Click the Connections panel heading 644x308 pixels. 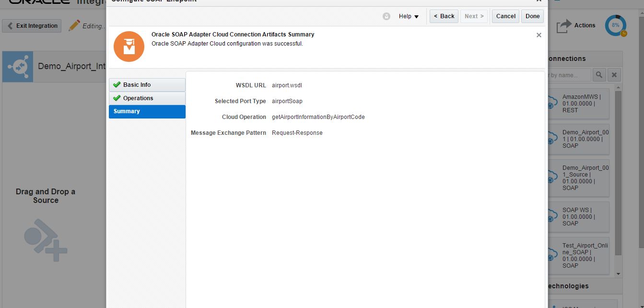point(567,59)
